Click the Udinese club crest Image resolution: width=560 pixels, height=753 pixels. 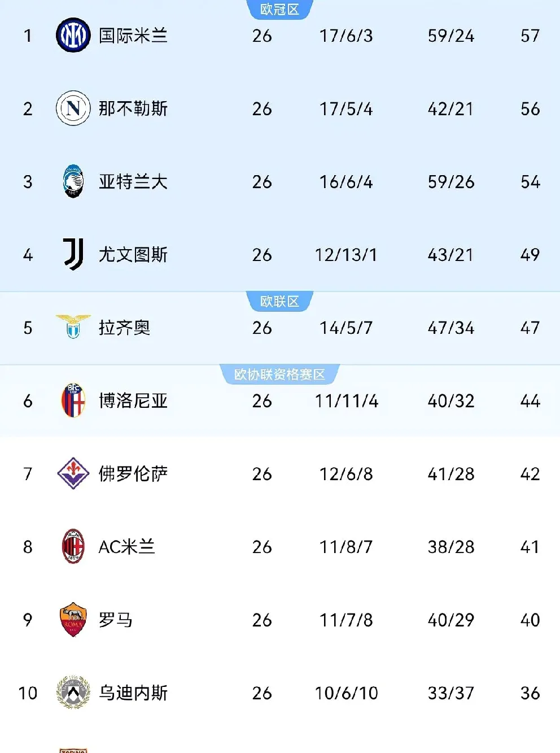pos(73,693)
